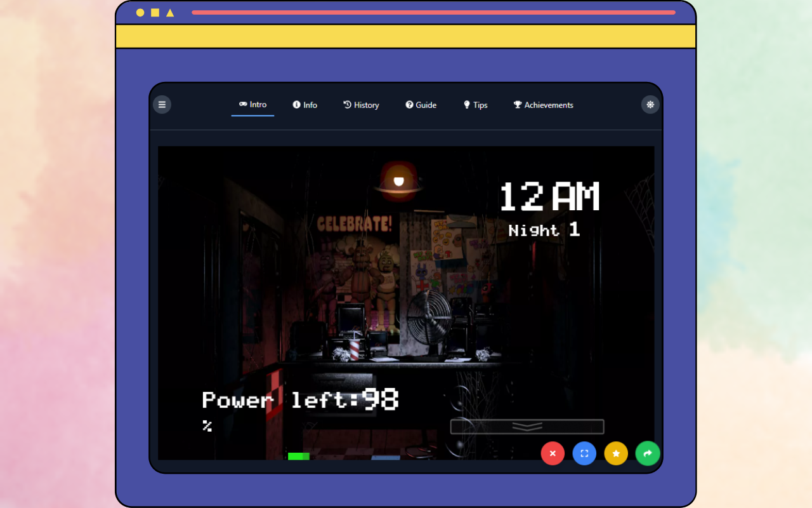Click the yellow triangle in the title bar

[x=169, y=11]
